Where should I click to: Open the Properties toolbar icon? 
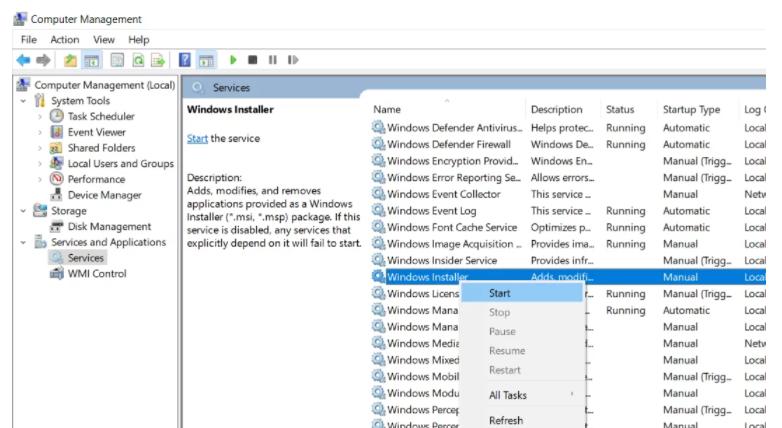tap(117, 60)
